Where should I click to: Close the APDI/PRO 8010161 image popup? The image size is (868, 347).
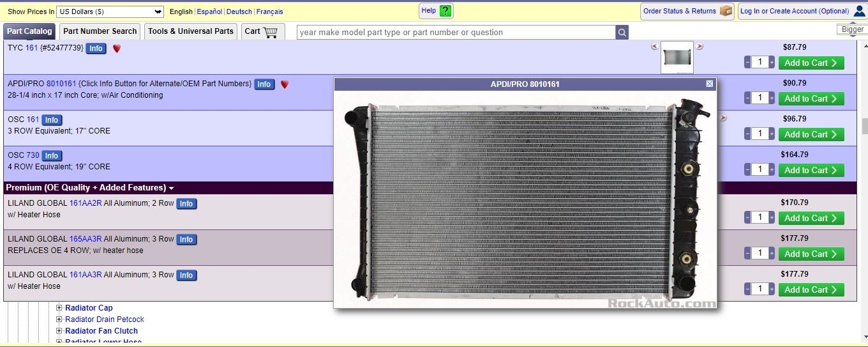[x=710, y=84]
